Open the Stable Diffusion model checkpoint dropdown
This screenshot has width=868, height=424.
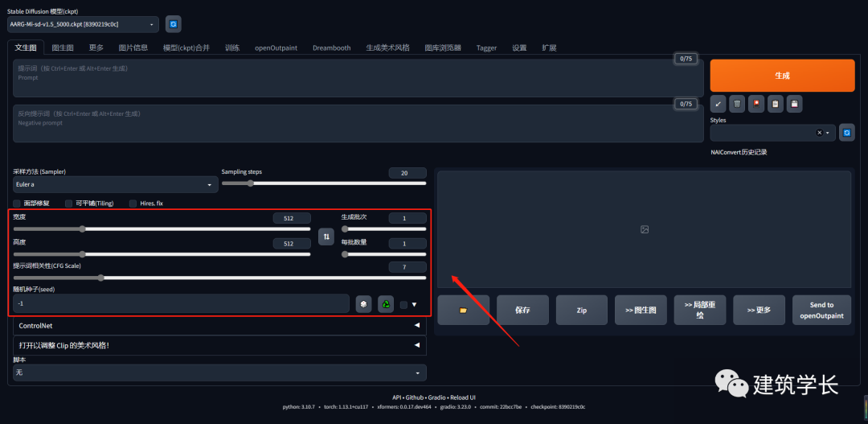tap(83, 24)
